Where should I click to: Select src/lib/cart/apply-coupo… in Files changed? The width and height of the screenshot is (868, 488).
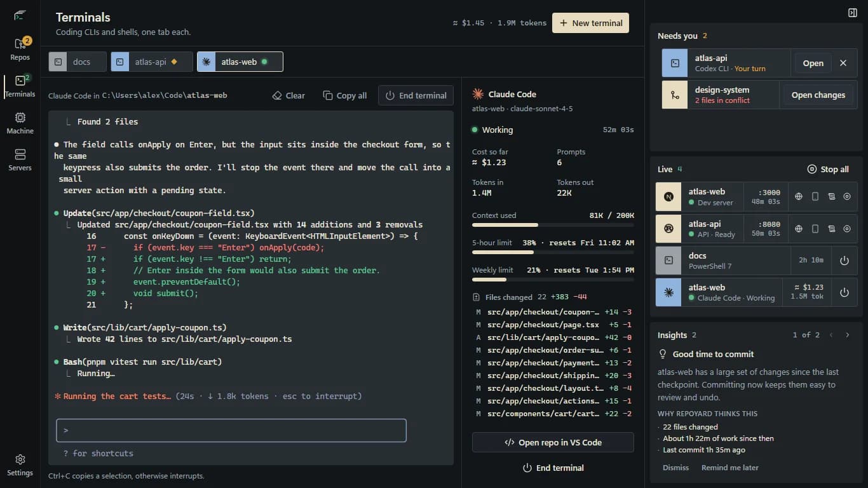pyautogui.click(x=553, y=337)
